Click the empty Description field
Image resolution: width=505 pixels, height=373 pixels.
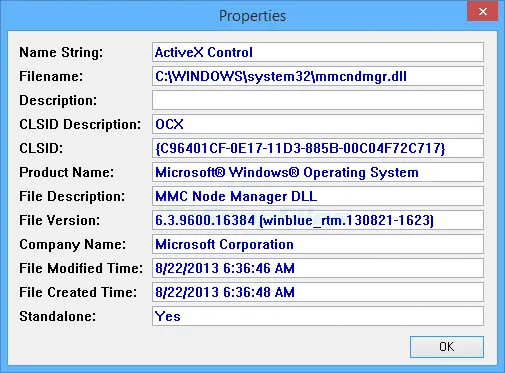[x=318, y=100]
